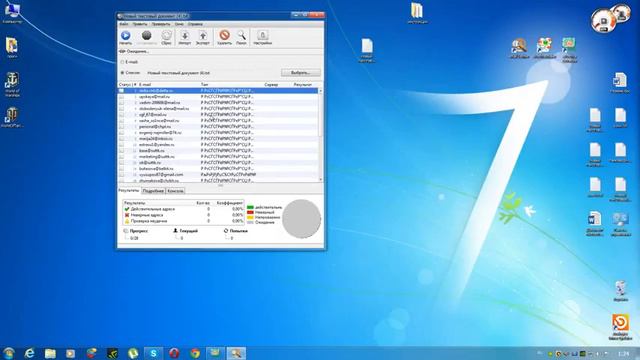Switch to the Подробнее tab

tap(153, 191)
